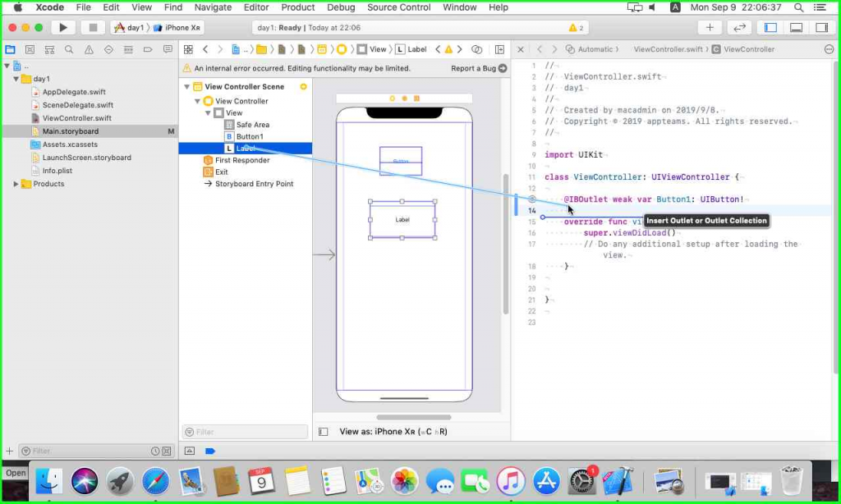Image resolution: width=841 pixels, height=504 pixels.
Task: Open the Editor menu
Action: click(x=256, y=7)
